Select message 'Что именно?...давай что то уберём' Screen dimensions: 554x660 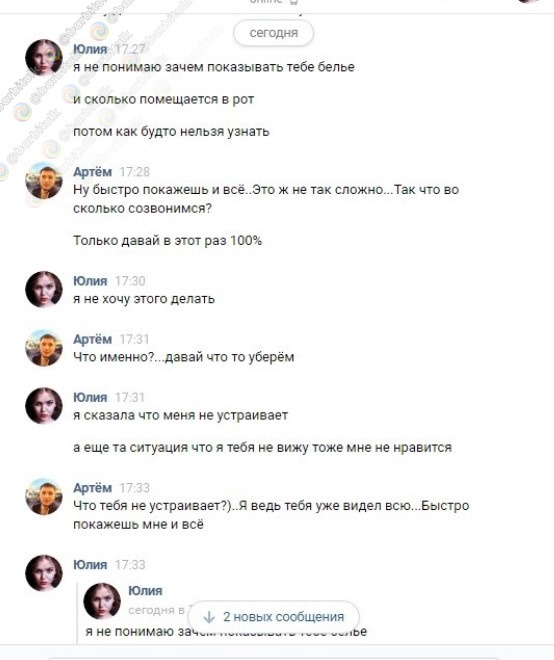(x=184, y=357)
